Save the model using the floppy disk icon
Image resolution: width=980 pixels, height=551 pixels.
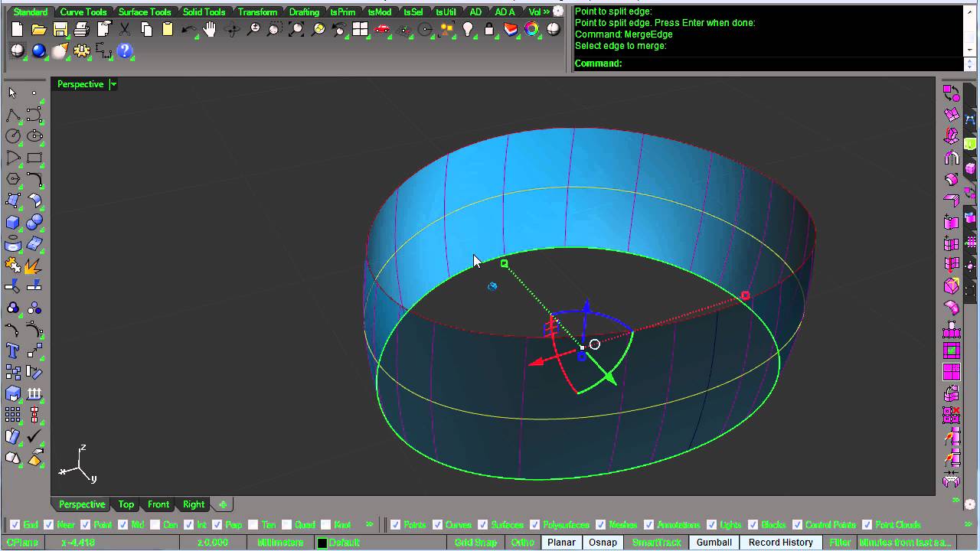pyautogui.click(x=60, y=30)
